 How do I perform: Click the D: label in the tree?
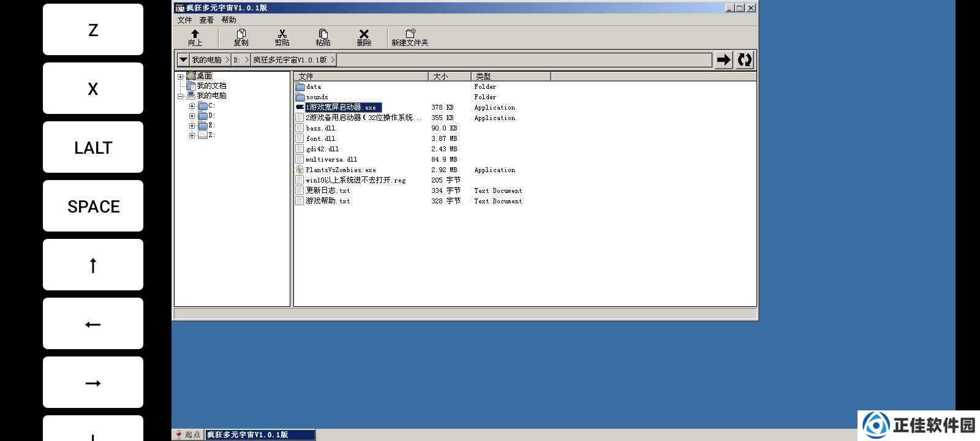[211, 116]
